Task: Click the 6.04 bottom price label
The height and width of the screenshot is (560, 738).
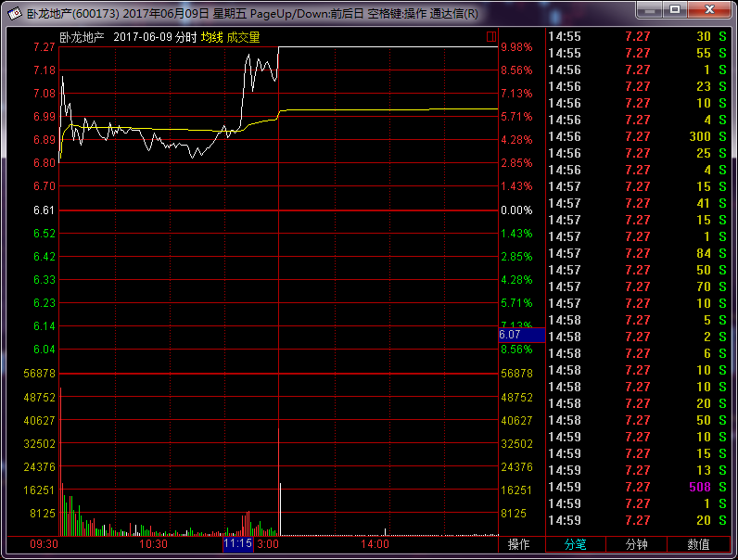Action: tap(45, 350)
